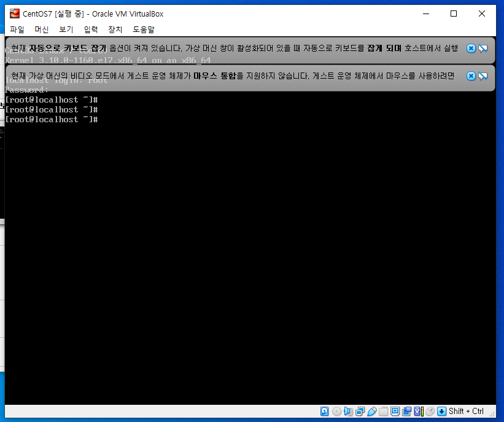Click the keyboard capture arrow indicator
The width and height of the screenshot is (504, 422).
click(442, 412)
